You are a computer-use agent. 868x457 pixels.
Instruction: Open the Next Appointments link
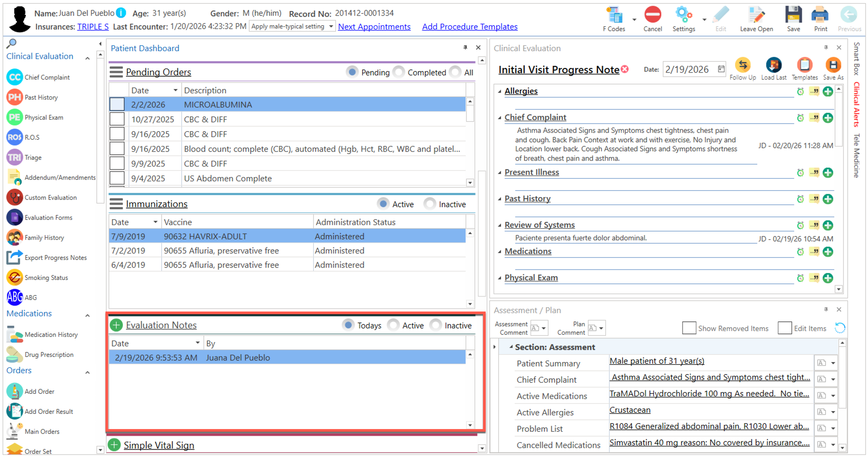(x=374, y=27)
